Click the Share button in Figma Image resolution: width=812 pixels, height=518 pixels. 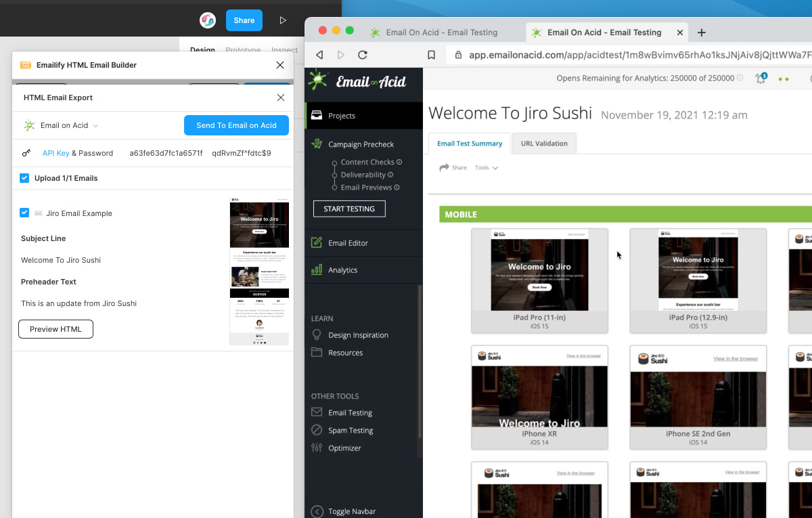pos(244,20)
